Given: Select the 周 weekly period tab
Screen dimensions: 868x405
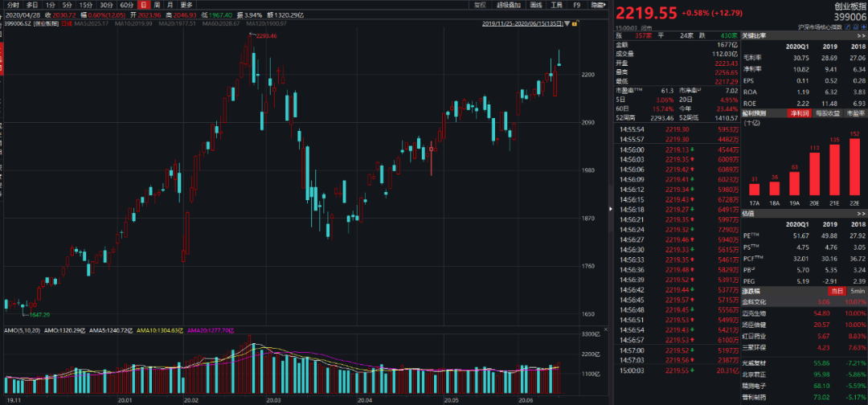Looking at the screenshot, I should coord(157,5).
